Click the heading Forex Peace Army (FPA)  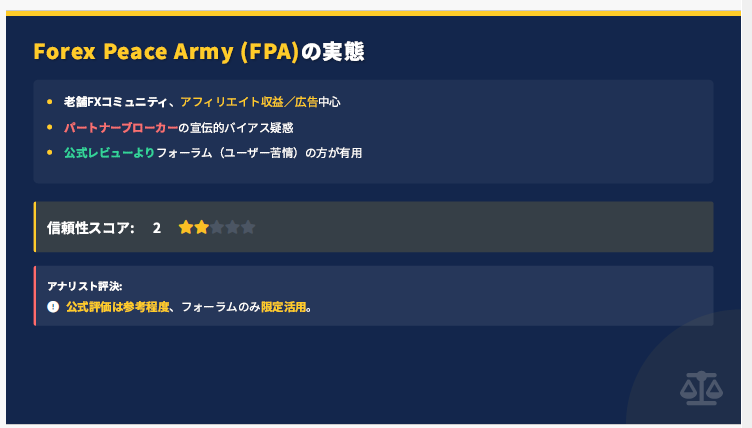[166, 51]
